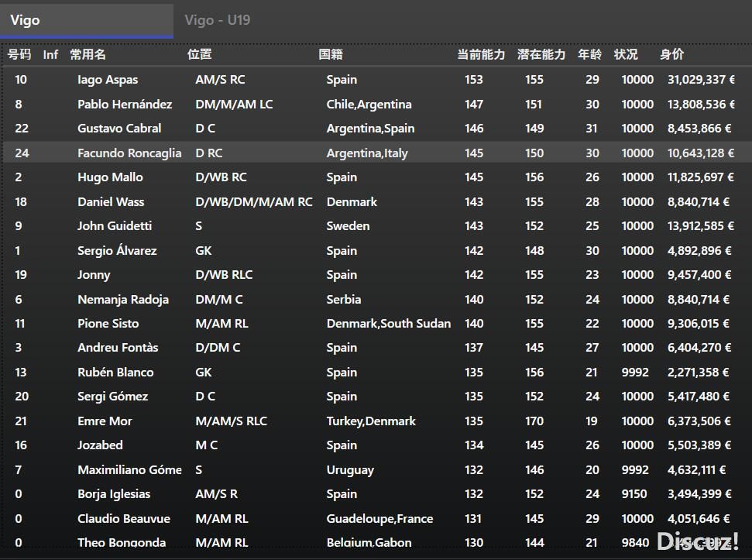Click Borja Iglesias condition 9150
The width and height of the screenshot is (752, 560).
coord(634,494)
